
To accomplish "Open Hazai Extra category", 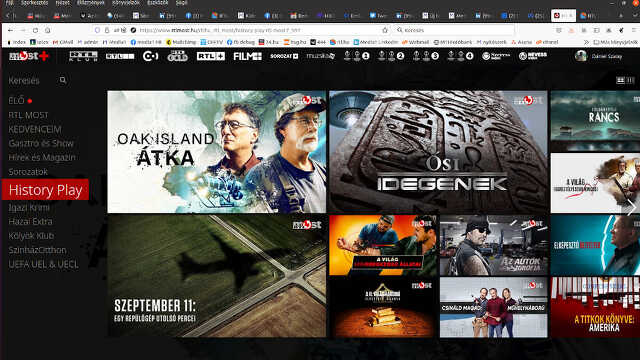I will [x=31, y=222].
